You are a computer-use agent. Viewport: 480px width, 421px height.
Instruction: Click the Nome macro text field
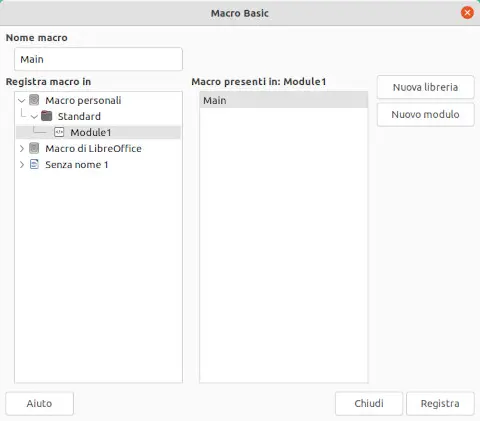98,59
